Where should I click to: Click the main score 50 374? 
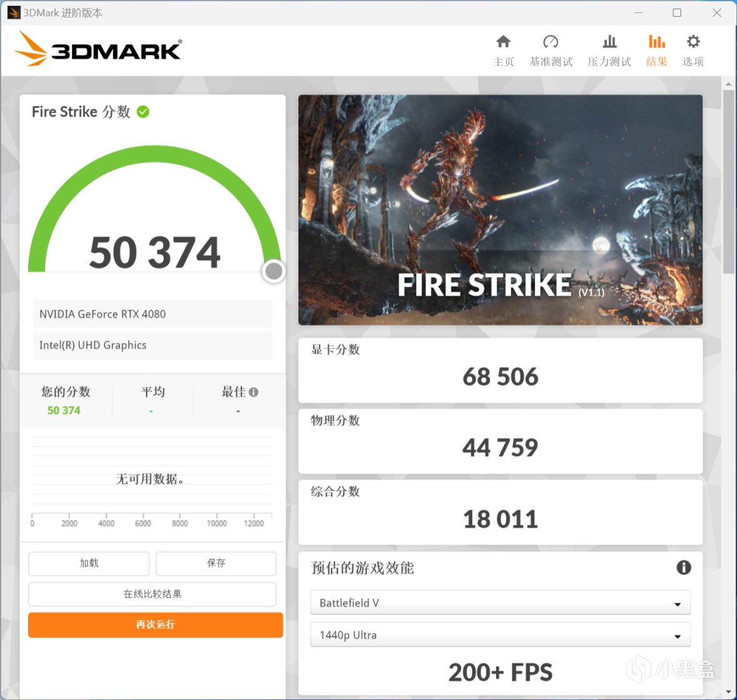155,253
